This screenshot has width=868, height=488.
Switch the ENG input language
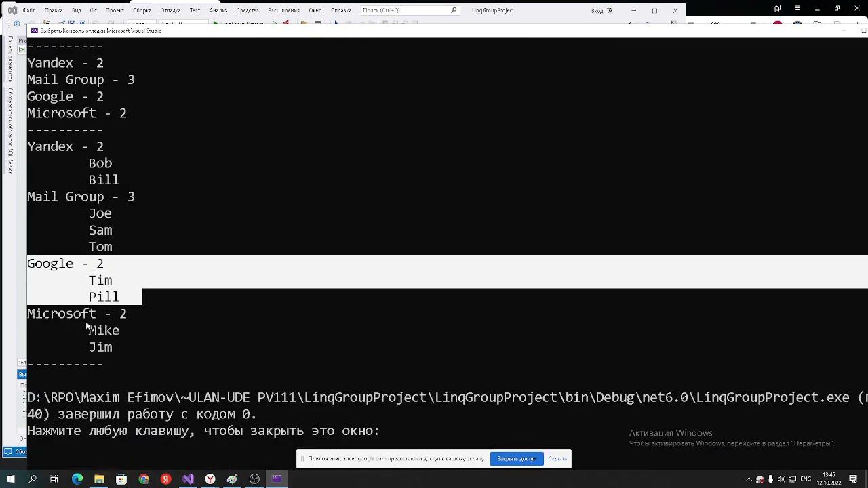[x=806, y=479]
